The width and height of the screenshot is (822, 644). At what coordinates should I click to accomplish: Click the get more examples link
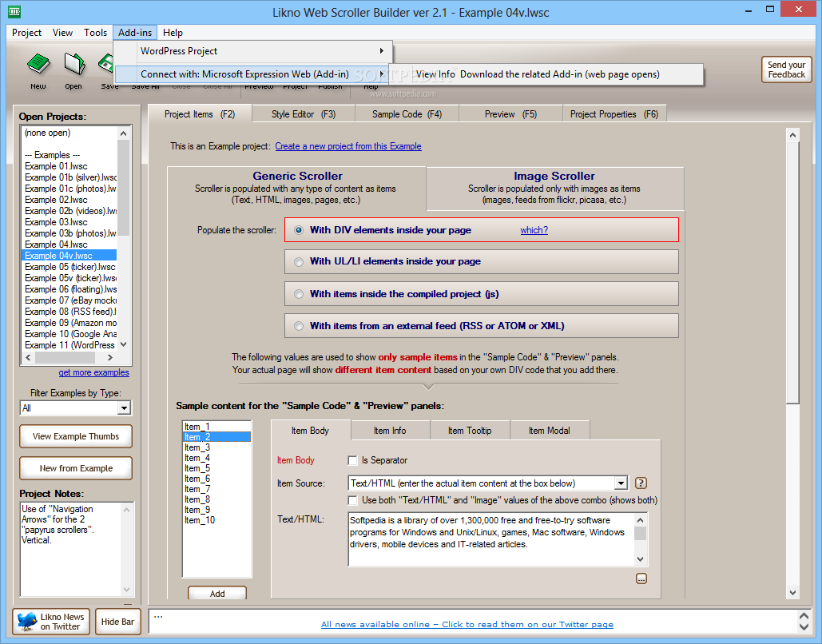pyautogui.click(x=93, y=372)
